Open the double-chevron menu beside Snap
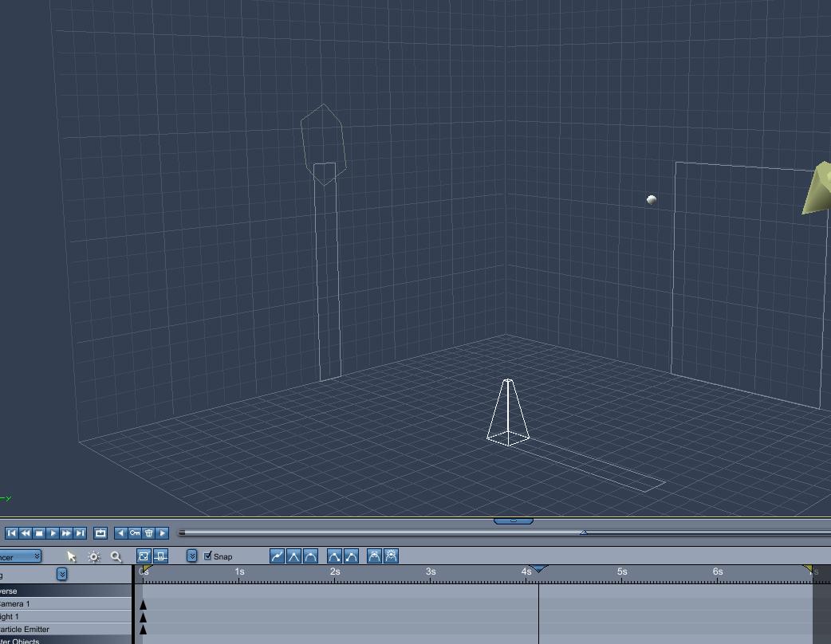This screenshot has height=644, width=831. click(x=191, y=556)
